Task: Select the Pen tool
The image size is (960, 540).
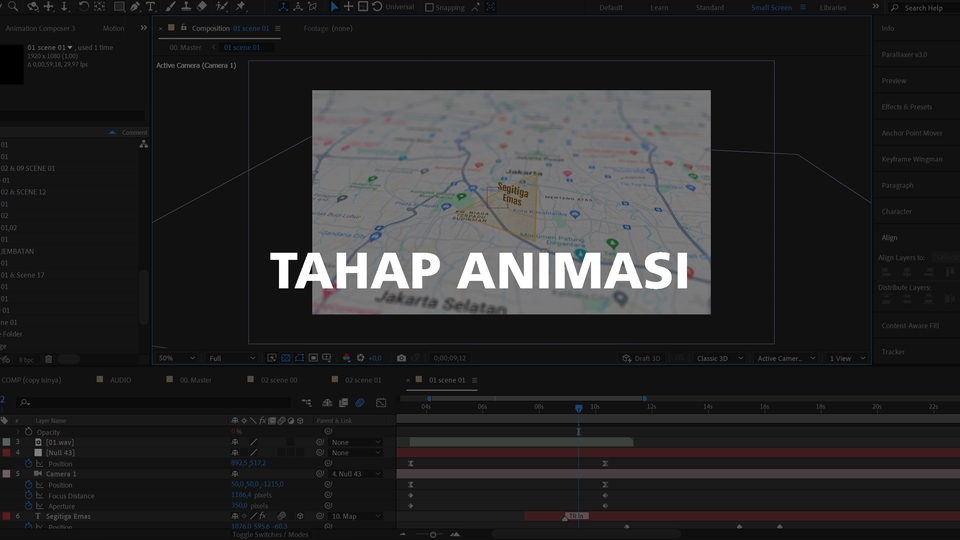Action: click(135, 7)
